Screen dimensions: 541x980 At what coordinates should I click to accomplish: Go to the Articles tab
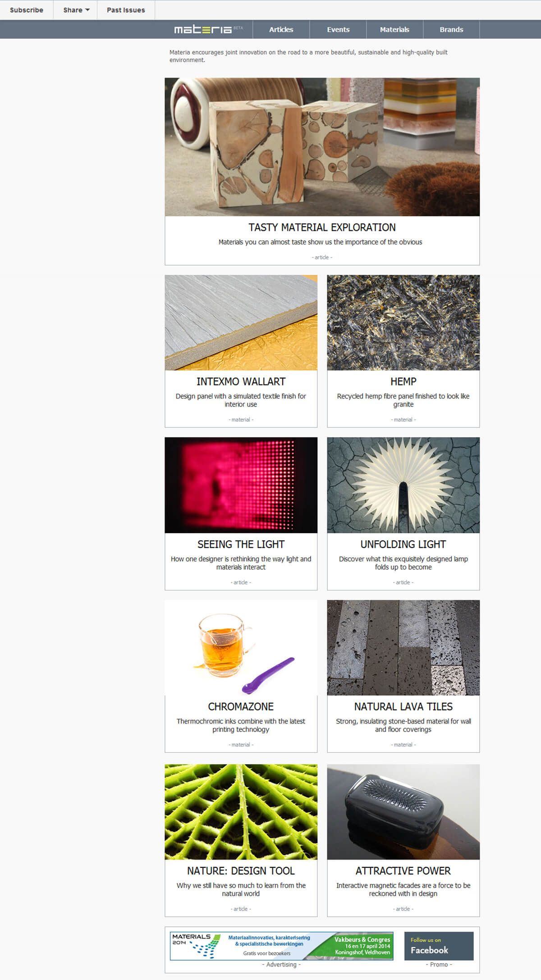(x=281, y=29)
